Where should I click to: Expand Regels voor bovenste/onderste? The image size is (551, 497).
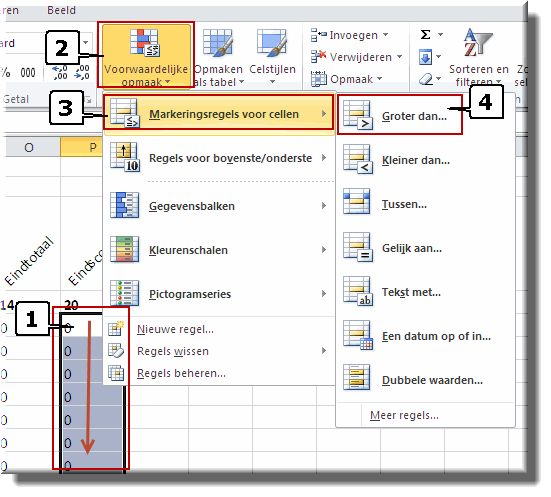tap(219, 158)
